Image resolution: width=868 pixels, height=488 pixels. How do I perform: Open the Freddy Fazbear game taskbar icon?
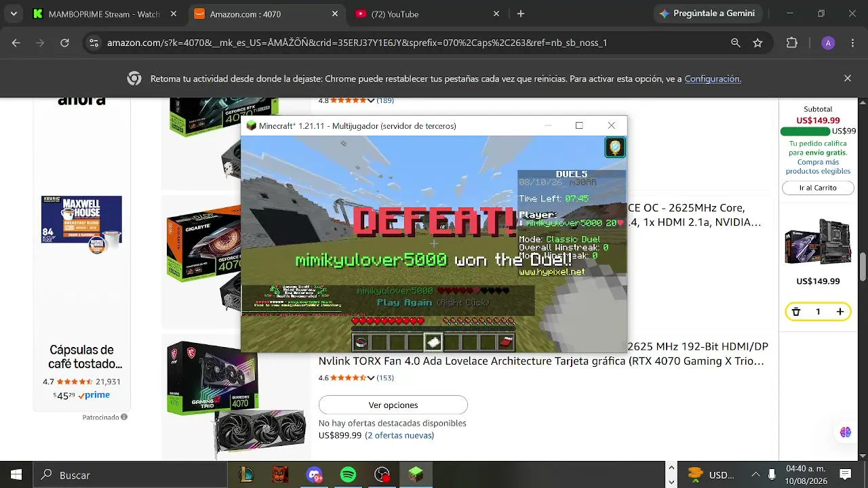point(280,475)
